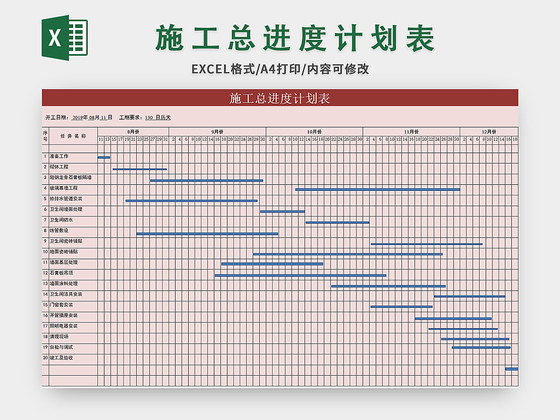
Task: Click the red banner title 施工总进度计划表
Action: point(280,98)
